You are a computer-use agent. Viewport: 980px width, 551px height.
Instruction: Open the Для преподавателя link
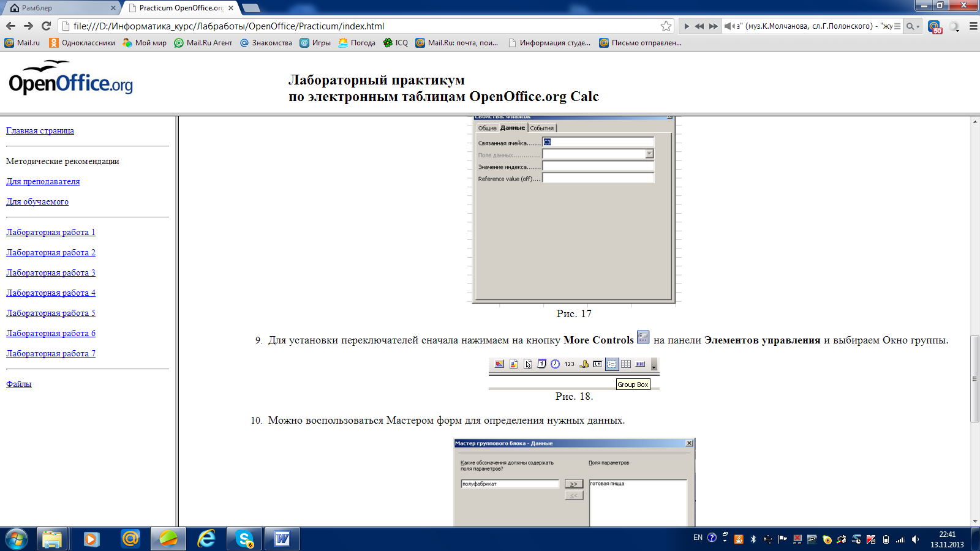(43, 181)
